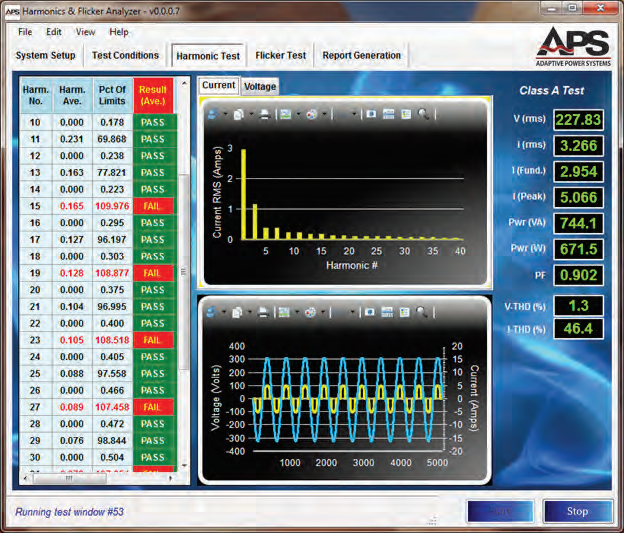Click the zoom magnifier in waveform chart toolbar
The width and height of the screenshot is (624, 533).
422,312
